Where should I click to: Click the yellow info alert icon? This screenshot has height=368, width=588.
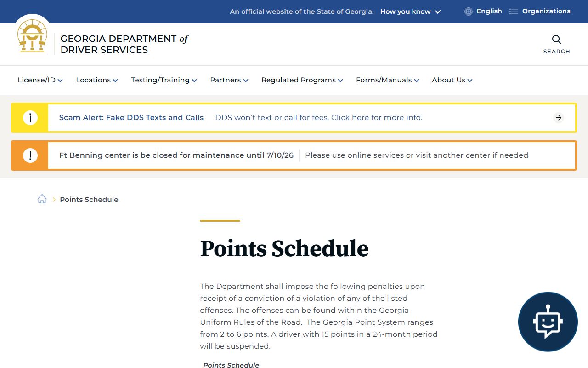coord(30,118)
